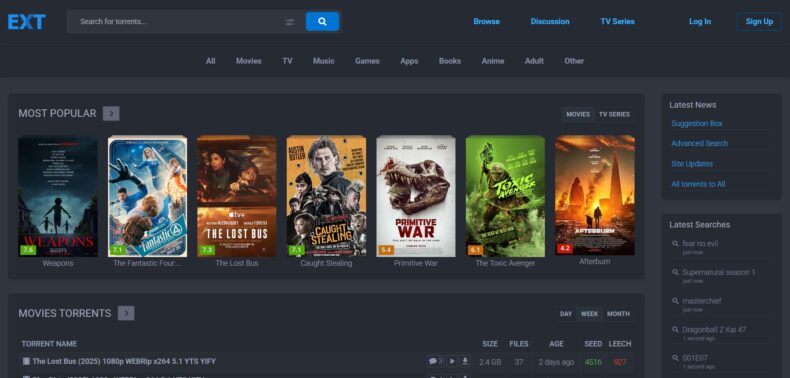Click the file icon before The Lost Bus torrent
790x378 pixels.
(26, 361)
